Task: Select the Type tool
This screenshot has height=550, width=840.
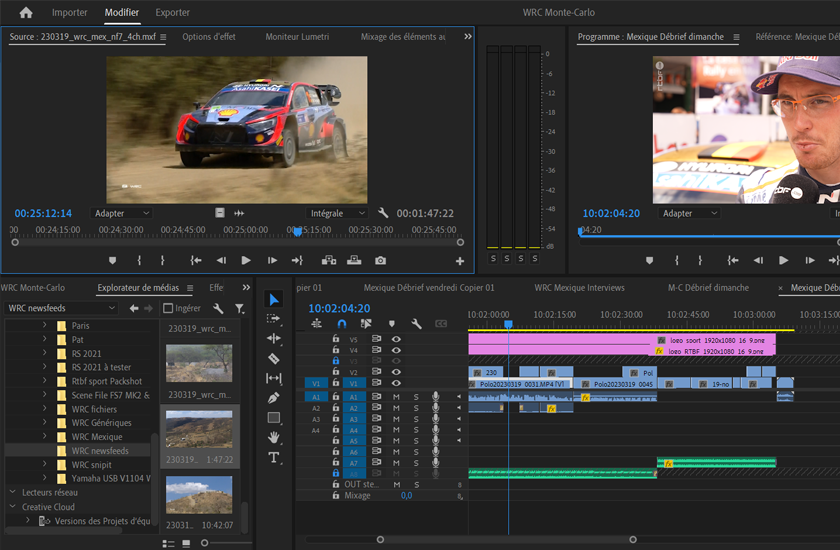Action: (x=273, y=457)
